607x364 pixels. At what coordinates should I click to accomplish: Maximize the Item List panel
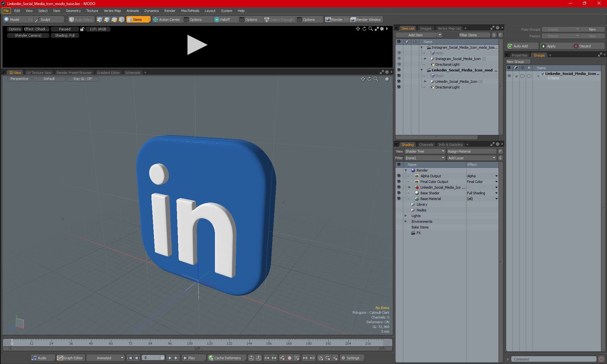pos(492,28)
